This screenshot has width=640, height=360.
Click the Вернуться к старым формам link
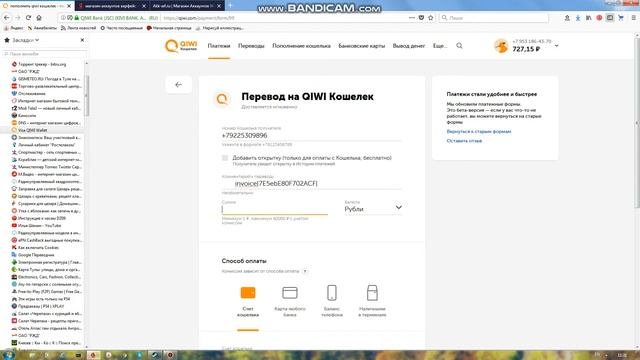click(479, 131)
